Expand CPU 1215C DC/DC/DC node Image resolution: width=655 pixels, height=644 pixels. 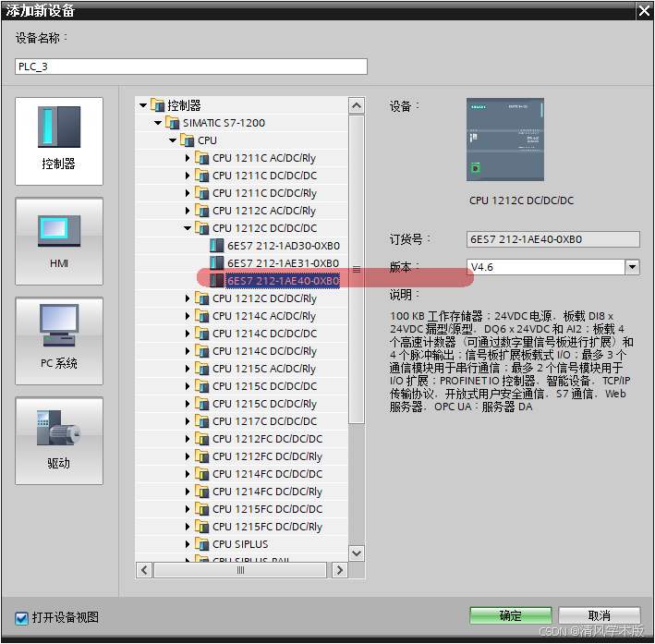coord(188,386)
